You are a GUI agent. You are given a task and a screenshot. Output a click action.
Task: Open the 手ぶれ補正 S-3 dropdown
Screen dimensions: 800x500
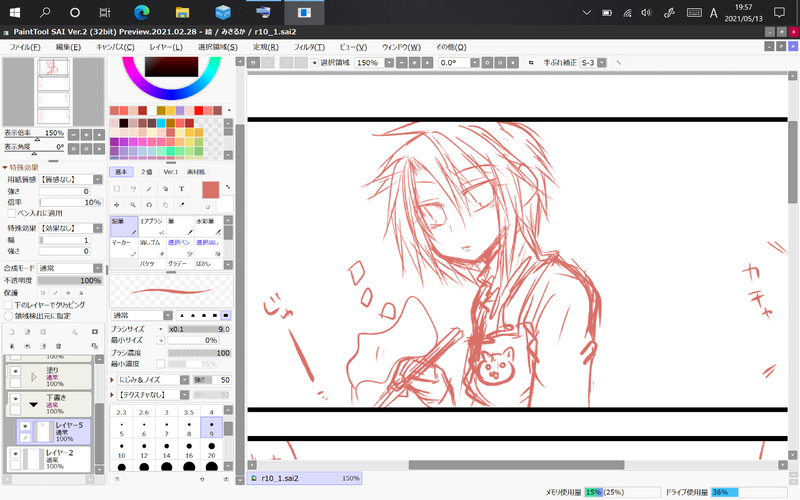tap(602, 63)
